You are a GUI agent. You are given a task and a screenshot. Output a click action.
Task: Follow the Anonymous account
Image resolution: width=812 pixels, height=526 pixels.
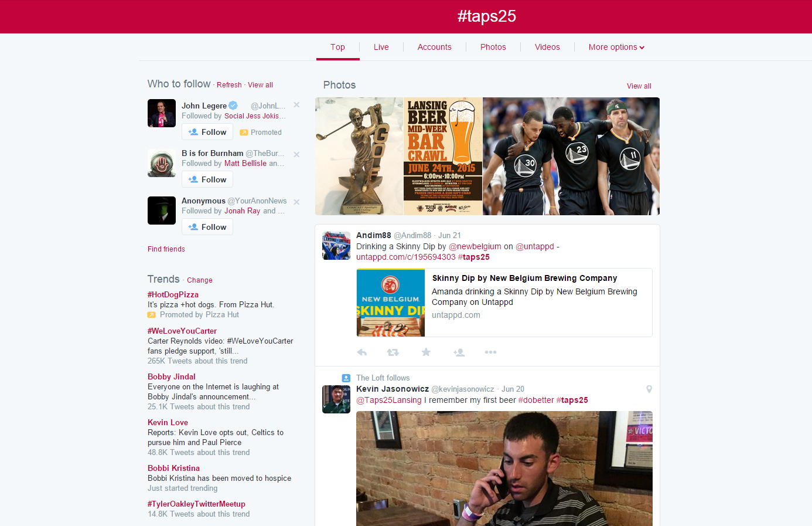tap(207, 227)
